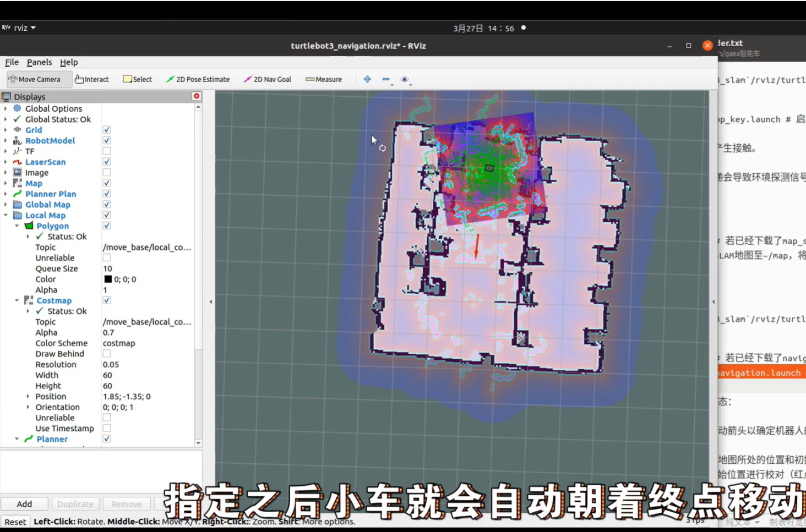Expand the Global Status row
This screenshot has height=532, width=806.
6,119
